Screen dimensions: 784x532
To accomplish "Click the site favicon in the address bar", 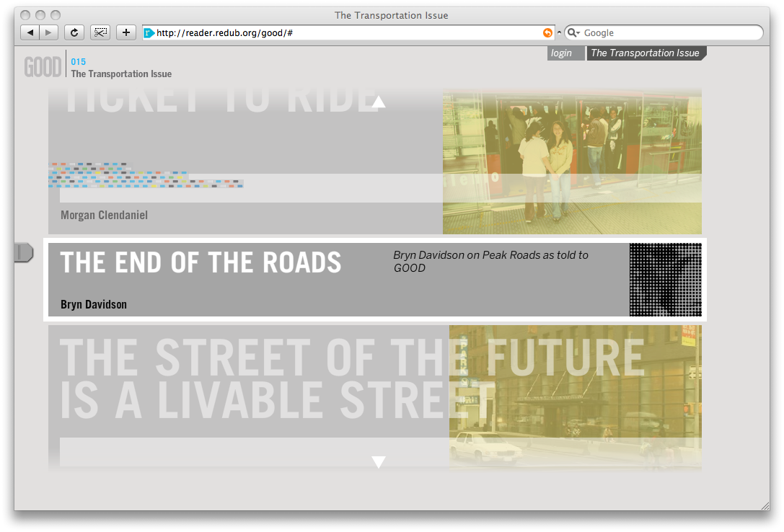I will (x=149, y=33).
